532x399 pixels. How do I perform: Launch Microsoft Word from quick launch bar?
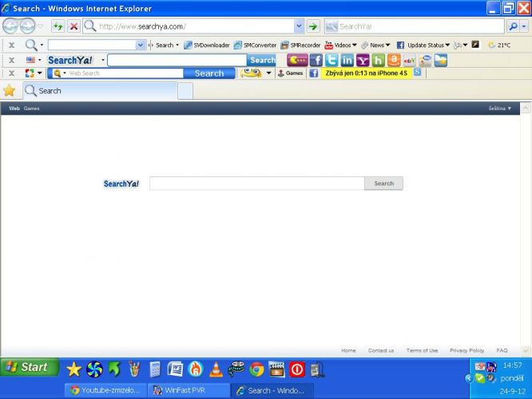(175, 369)
